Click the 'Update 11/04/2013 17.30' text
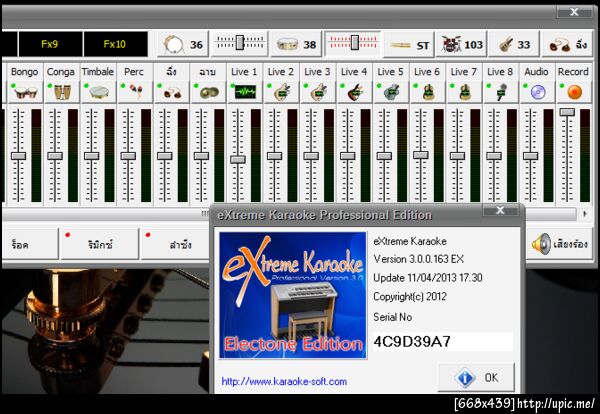The image size is (600, 414). (428, 277)
